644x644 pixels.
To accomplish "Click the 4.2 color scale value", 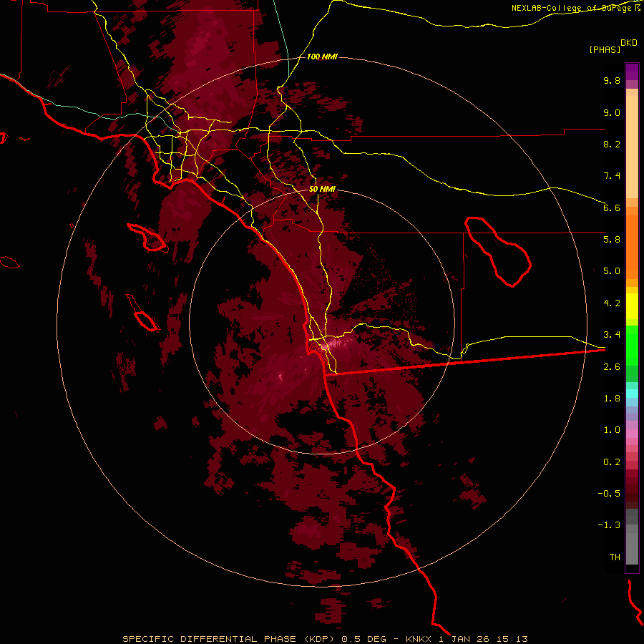I will point(612,303).
